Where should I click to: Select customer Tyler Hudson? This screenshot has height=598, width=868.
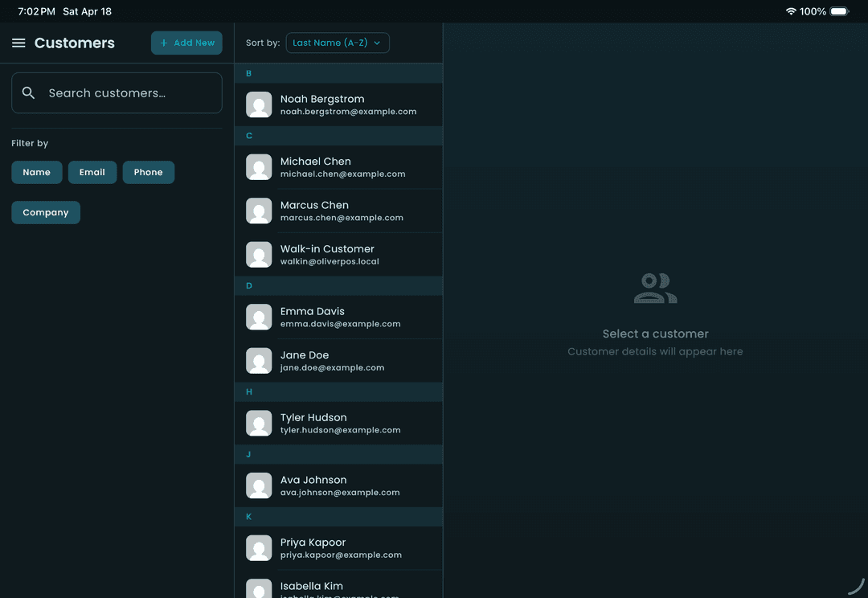(x=339, y=423)
